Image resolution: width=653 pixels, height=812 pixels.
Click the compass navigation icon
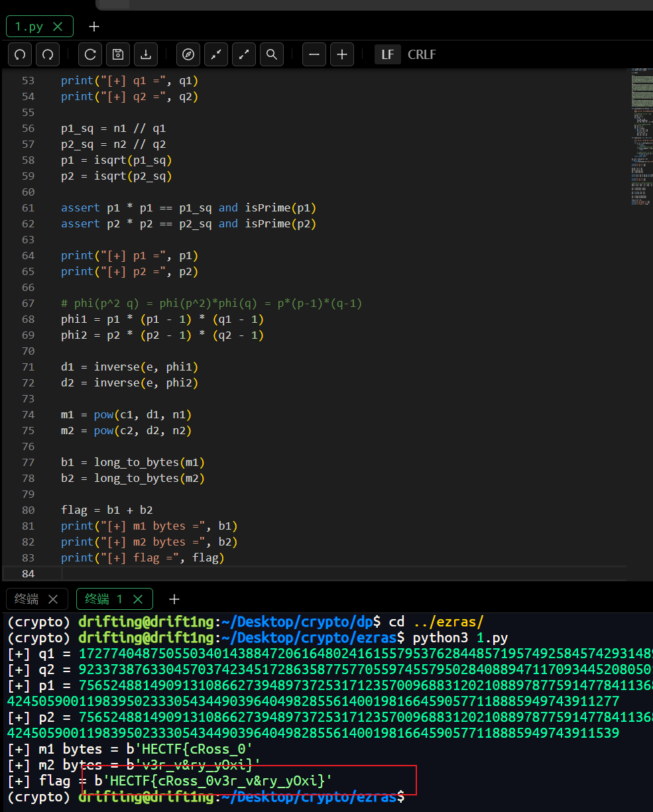(x=188, y=54)
